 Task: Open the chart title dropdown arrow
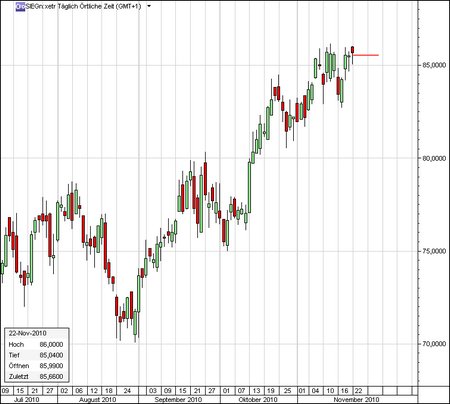coord(149,6)
